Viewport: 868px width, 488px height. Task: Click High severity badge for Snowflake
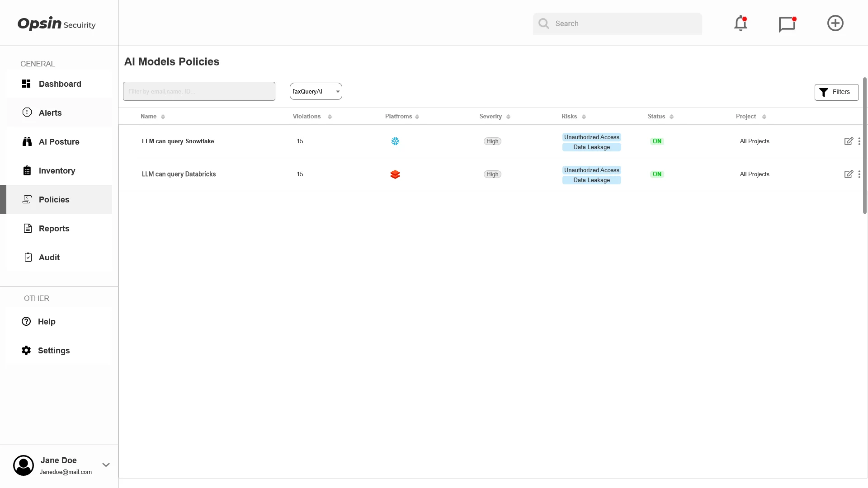[x=492, y=141]
